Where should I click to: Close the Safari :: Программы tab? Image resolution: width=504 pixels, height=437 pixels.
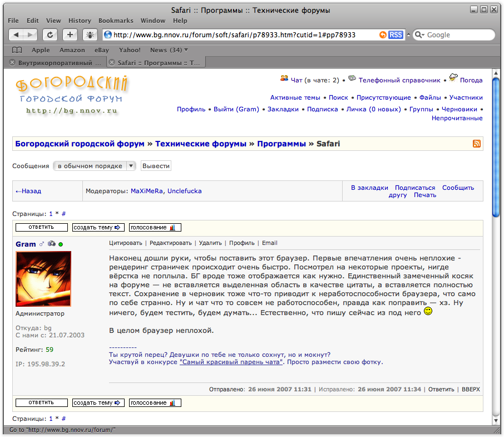(112, 63)
